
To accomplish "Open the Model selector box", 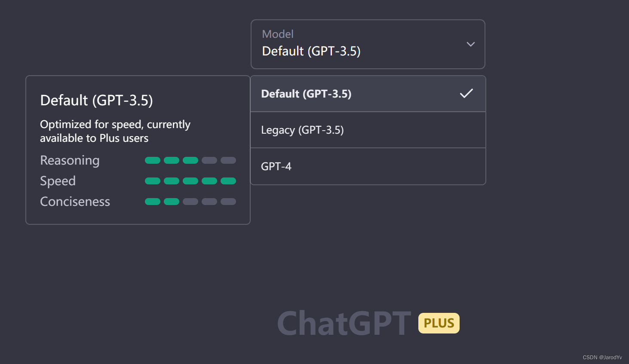I will coord(368,44).
